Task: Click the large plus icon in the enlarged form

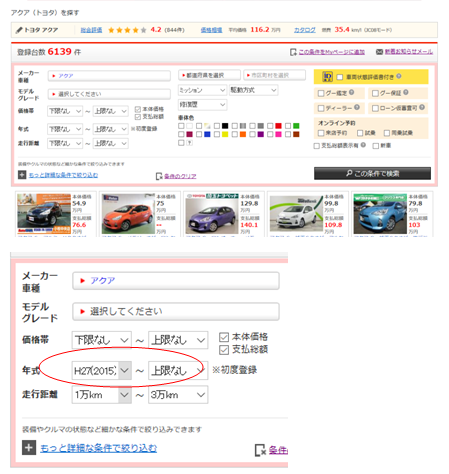Action: pyautogui.click(x=29, y=448)
